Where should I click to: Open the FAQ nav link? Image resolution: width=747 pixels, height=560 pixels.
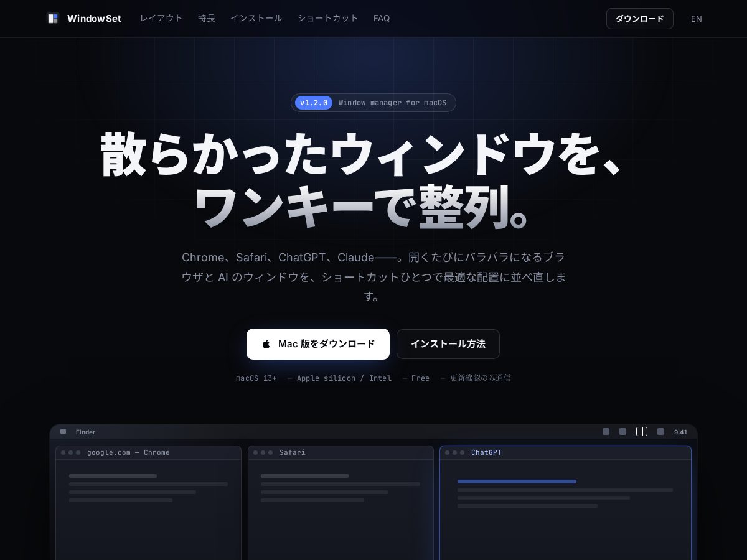pyautogui.click(x=382, y=19)
